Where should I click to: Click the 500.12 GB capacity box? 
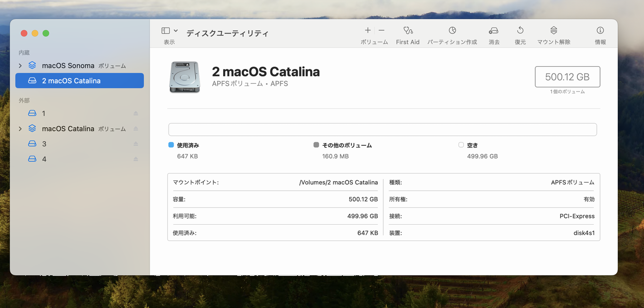pyautogui.click(x=567, y=77)
